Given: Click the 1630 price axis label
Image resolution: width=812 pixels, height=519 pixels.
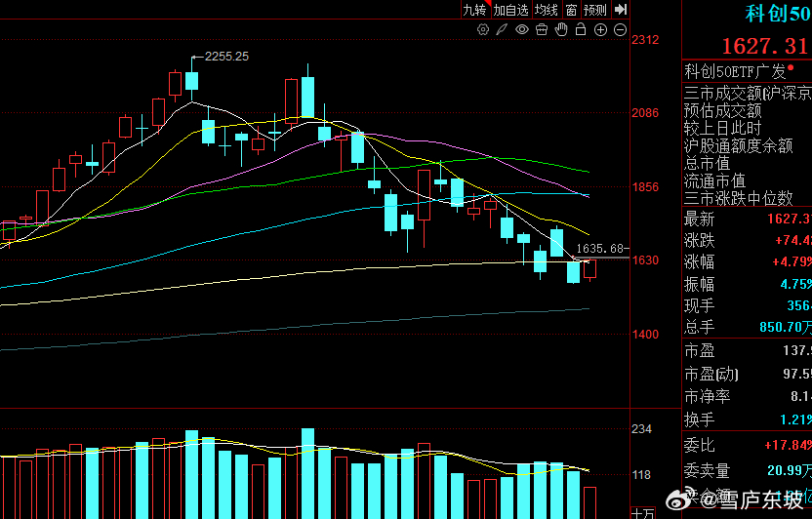Looking at the screenshot, I should [x=645, y=260].
